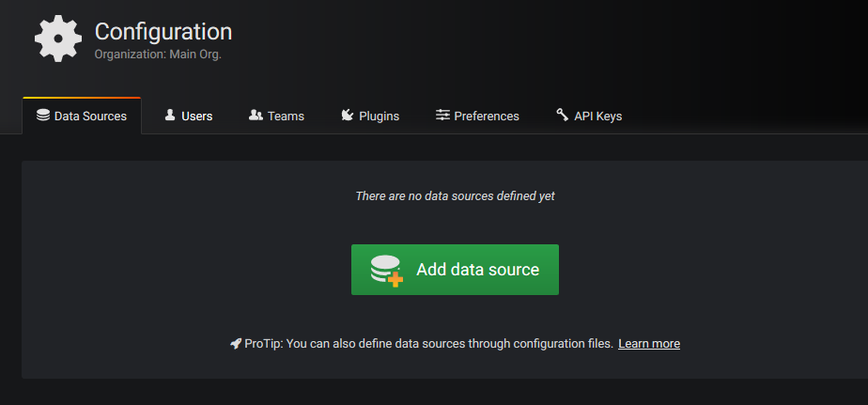
Task: Click the plug icon beside Plugins
Action: point(347,116)
